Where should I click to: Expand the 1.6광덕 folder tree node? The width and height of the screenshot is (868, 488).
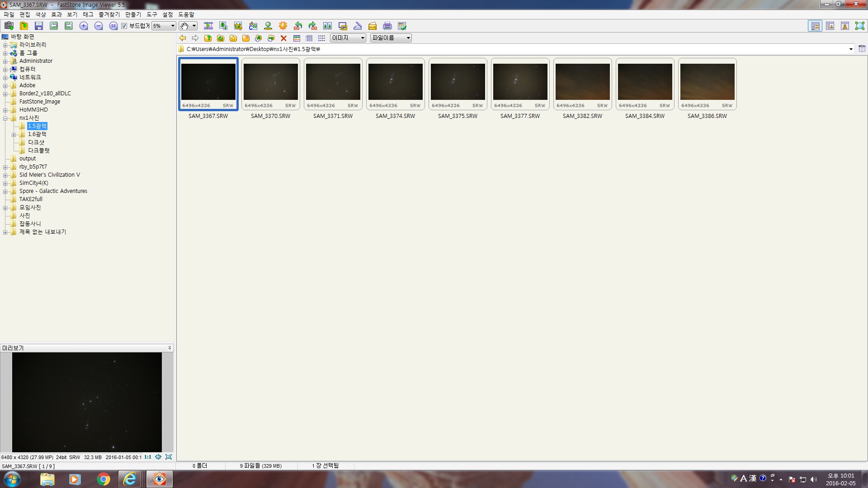pyautogui.click(x=14, y=135)
